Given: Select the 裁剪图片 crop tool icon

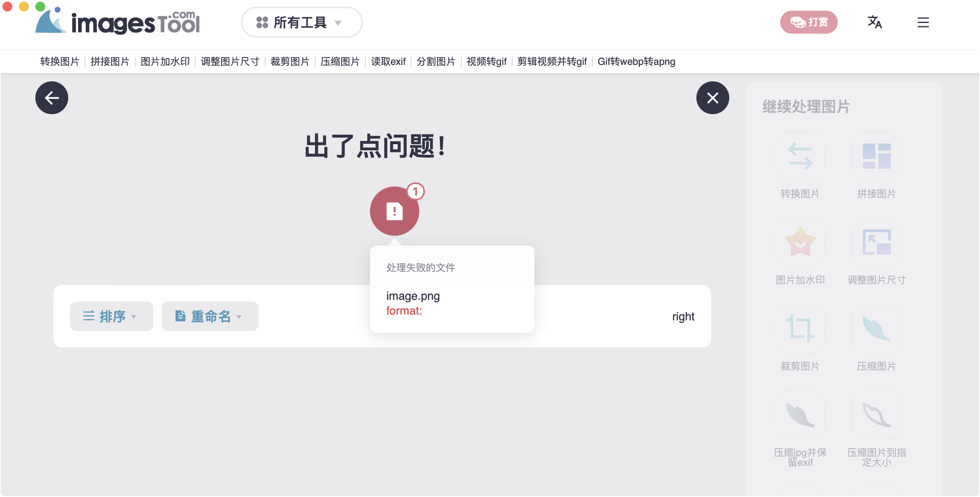Looking at the screenshot, I should [800, 329].
